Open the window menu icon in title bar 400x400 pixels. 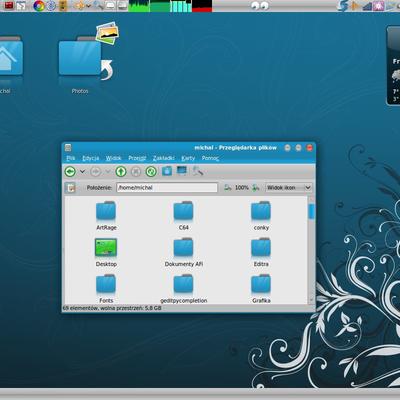68,148
